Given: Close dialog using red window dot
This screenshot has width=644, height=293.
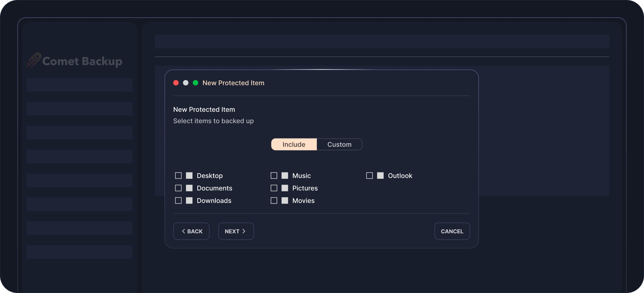Looking at the screenshot, I should (x=176, y=83).
